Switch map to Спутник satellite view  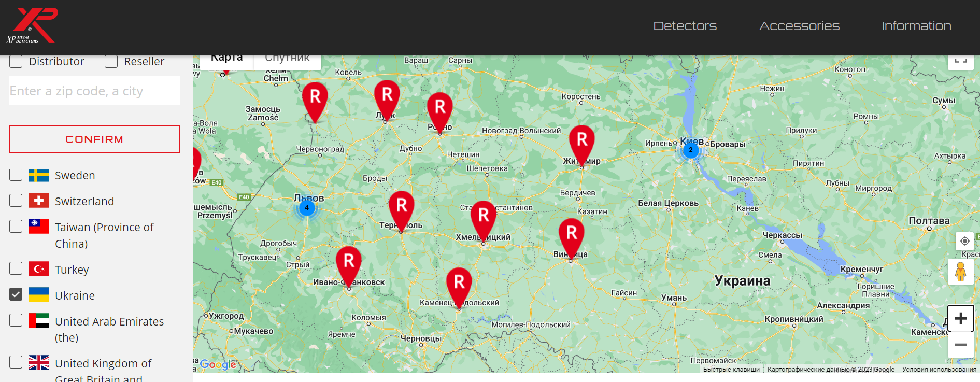288,61
